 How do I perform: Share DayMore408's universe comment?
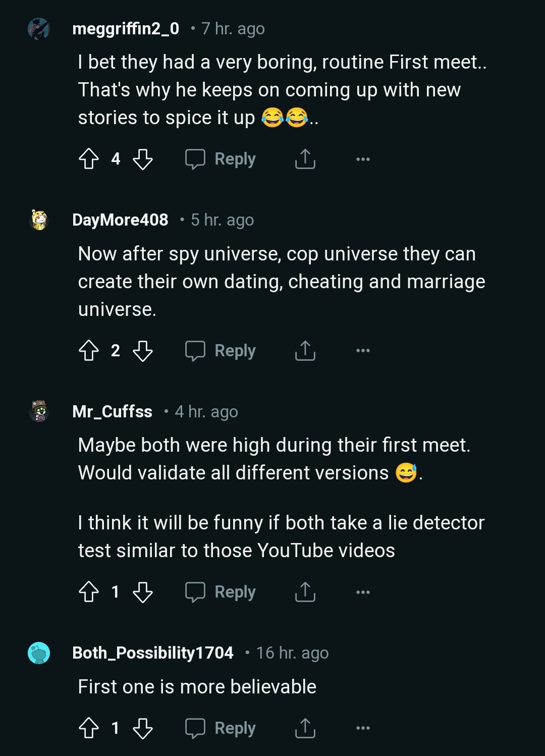click(x=304, y=351)
